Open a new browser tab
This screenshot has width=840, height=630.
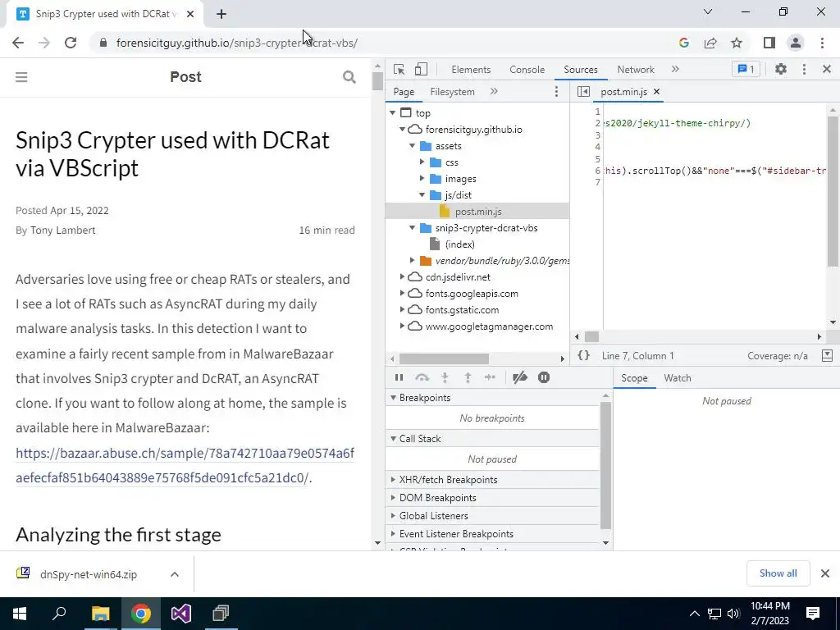pos(221,14)
